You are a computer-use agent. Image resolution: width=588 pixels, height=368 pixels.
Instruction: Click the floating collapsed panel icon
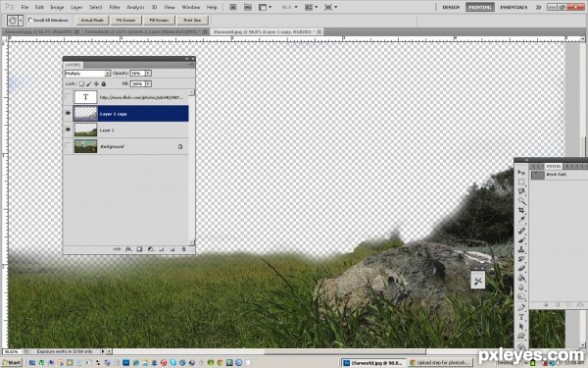point(478,282)
